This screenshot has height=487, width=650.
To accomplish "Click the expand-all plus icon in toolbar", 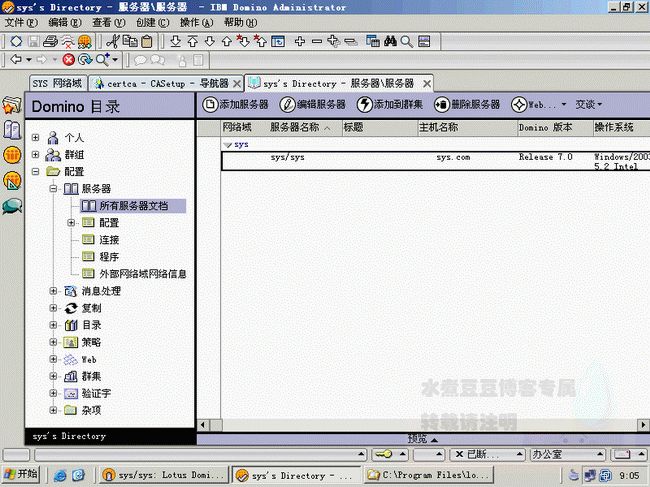I will [x=300, y=41].
